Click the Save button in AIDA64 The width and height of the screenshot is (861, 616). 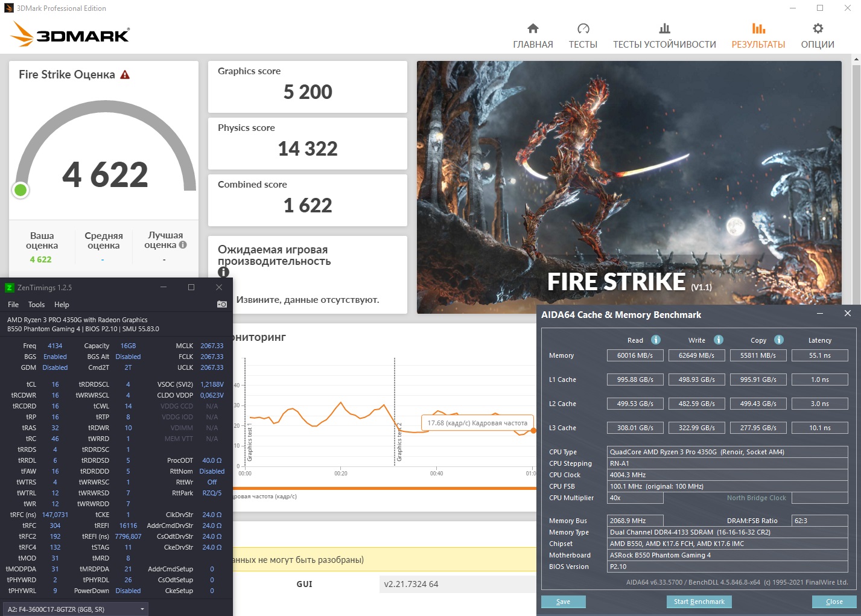(x=563, y=602)
